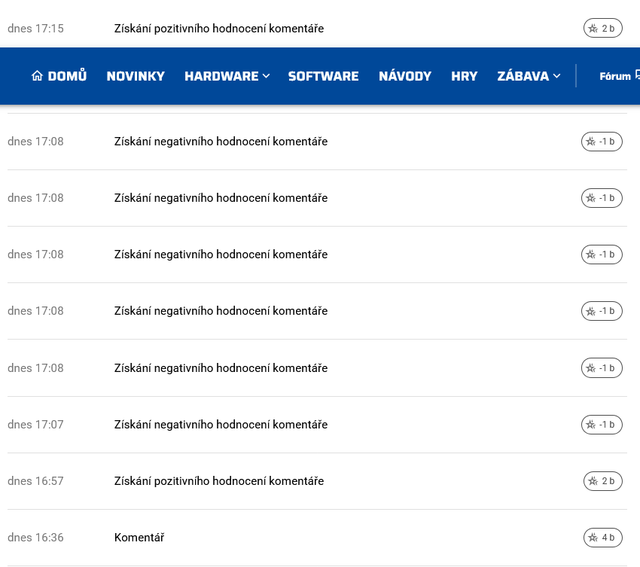The width and height of the screenshot is (640, 567).
Task: Open the SOFTWARE section
Action: click(323, 76)
